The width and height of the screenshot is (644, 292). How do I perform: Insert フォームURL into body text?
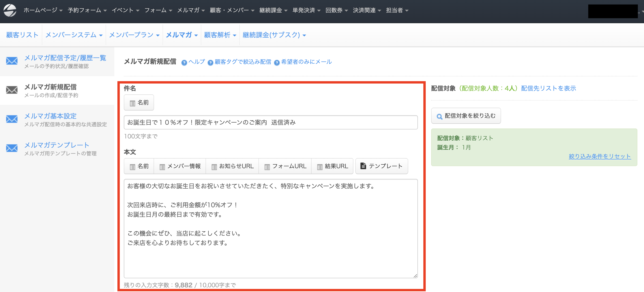point(285,166)
